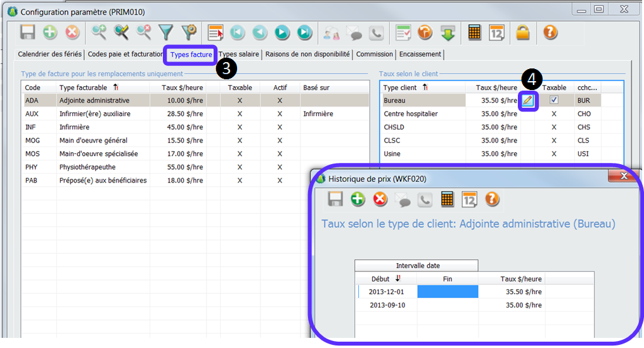Open the calendar icon in Historique de prix toolbar
The height and width of the screenshot is (348, 644).
coord(469,200)
